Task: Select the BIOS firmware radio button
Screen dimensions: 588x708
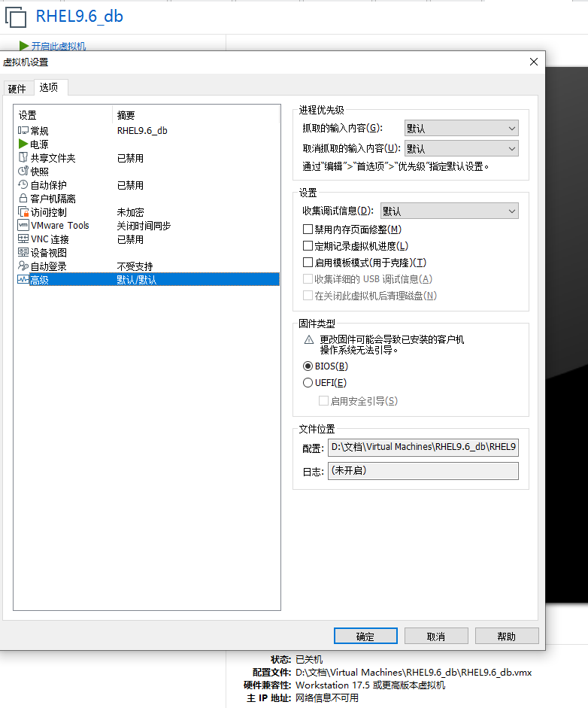Action: pos(308,366)
